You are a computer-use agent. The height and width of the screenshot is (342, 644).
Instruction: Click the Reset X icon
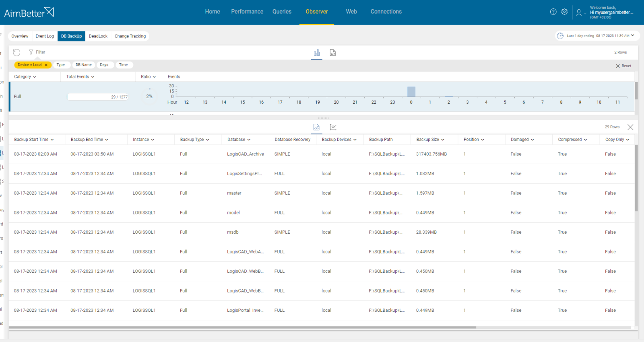[618, 66]
